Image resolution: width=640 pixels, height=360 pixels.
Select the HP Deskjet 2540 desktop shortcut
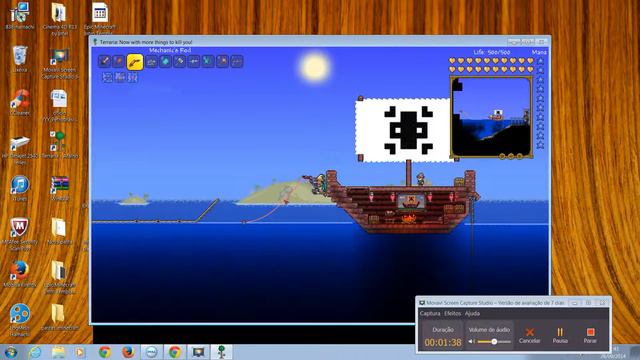(20, 150)
